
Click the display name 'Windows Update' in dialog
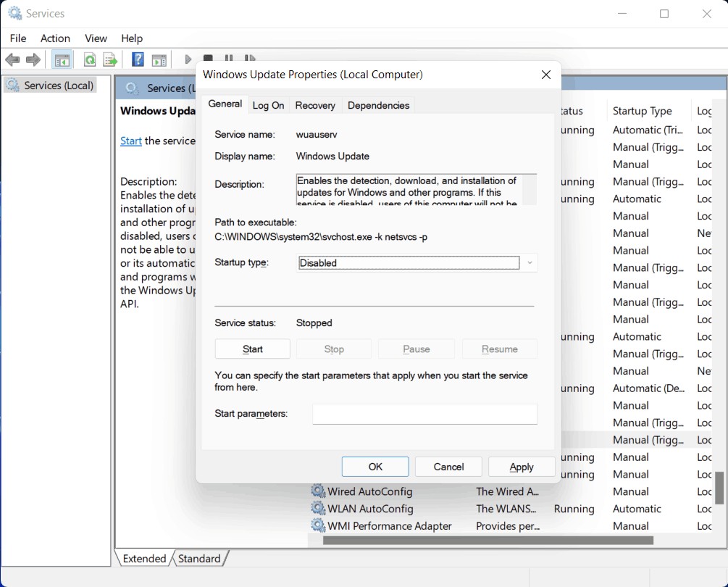point(332,156)
